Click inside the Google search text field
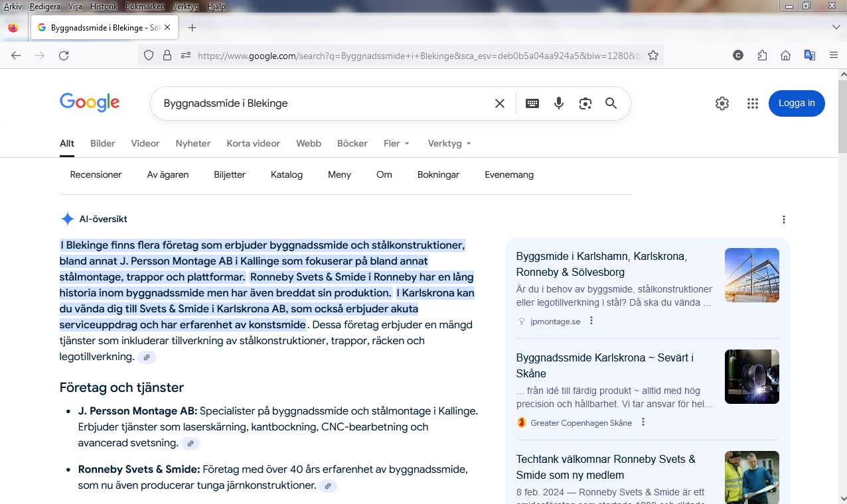 pyautogui.click(x=319, y=103)
